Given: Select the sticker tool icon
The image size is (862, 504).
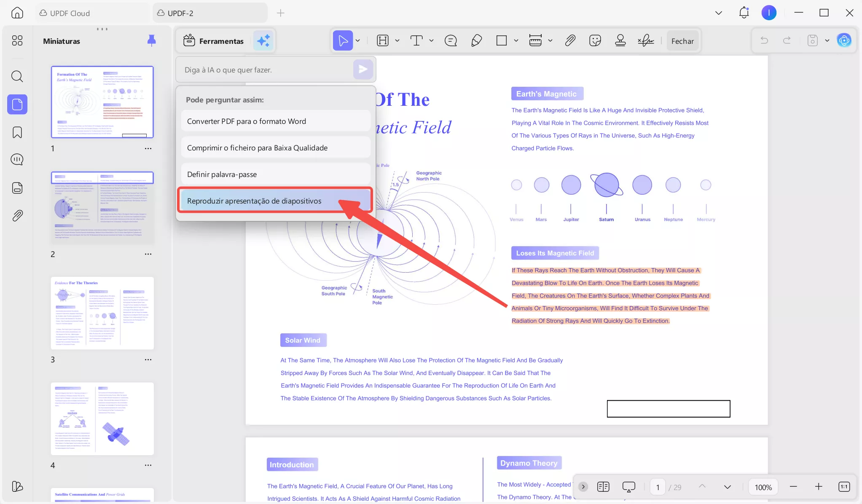Looking at the screenshot, I should pyautogui.click(x=595, y=41).
